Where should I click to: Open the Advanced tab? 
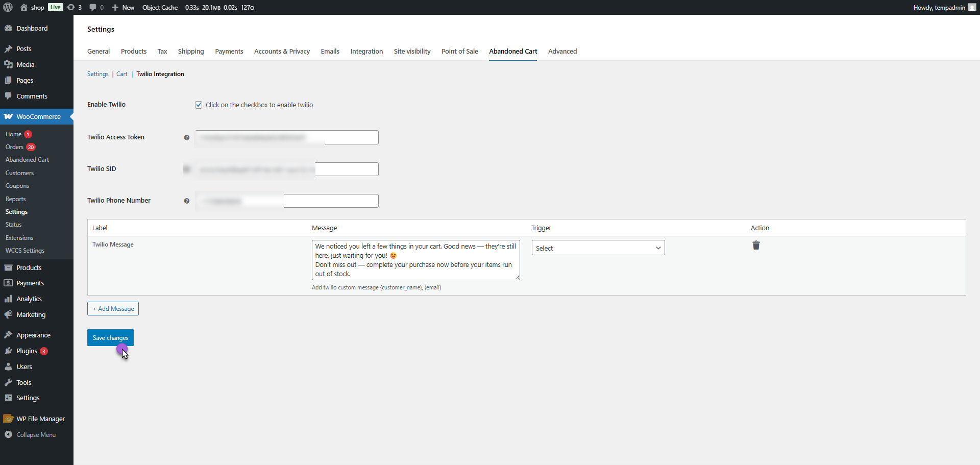coord(562,51)
